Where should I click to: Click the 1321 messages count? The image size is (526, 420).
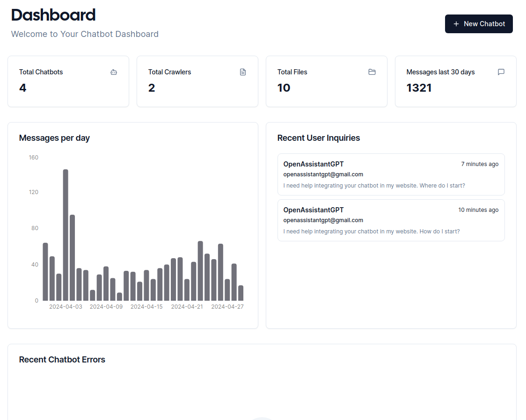click(x=419, y=88)
